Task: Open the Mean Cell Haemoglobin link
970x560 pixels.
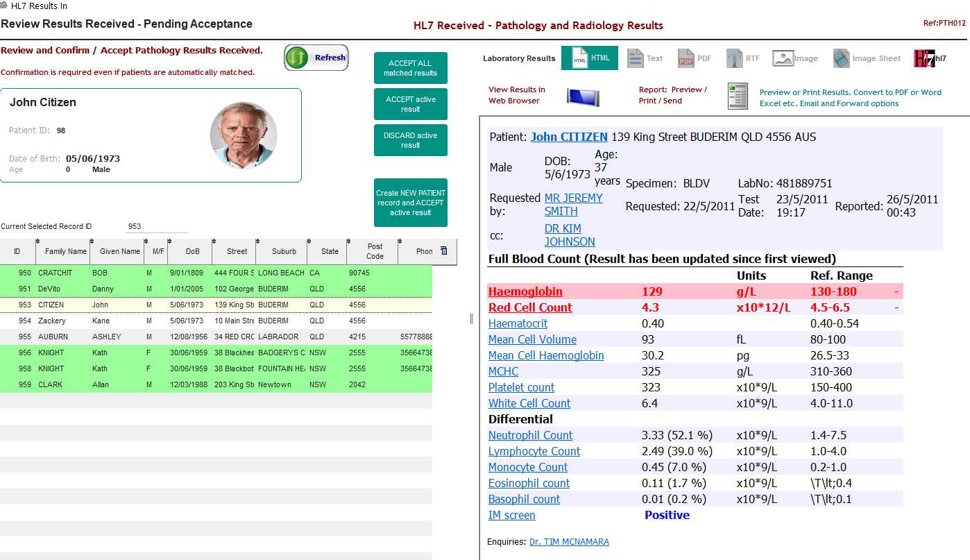Action: tap(546, 355)
